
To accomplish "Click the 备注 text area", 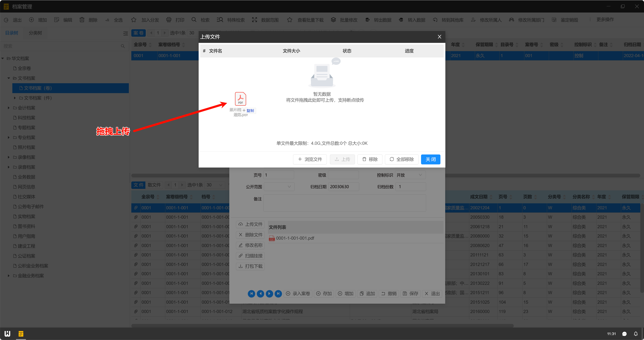I will pos(344,203).
